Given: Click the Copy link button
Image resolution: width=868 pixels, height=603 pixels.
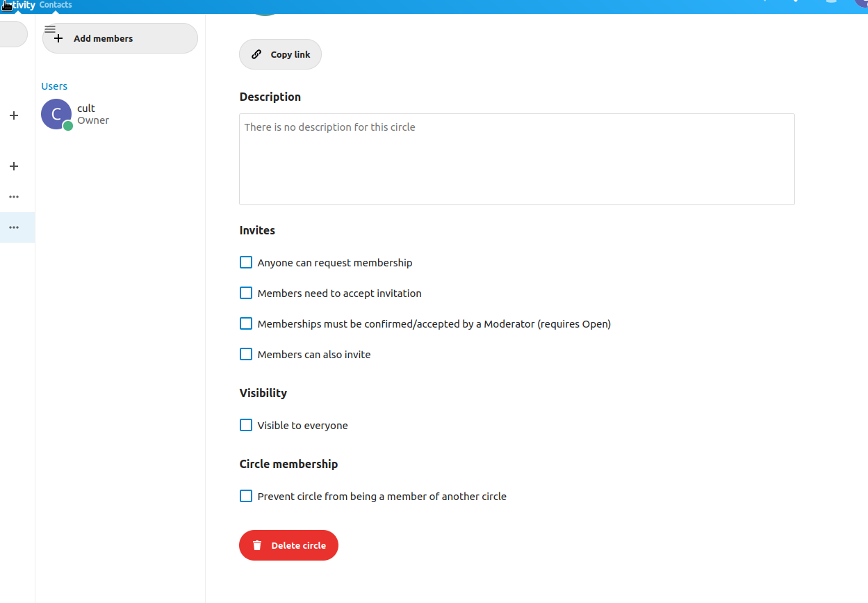Looking at the screenshot, I should pyautogui.click(x=280, y=54).
